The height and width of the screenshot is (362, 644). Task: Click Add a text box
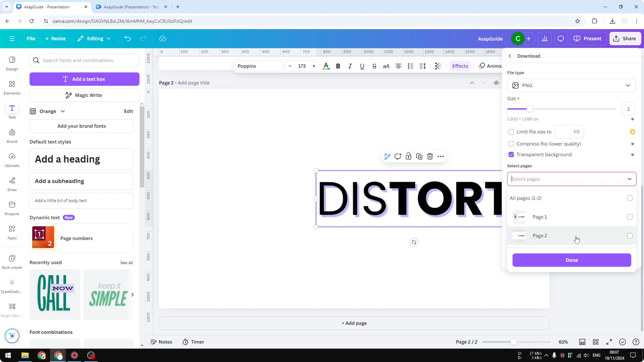(x=84, y=79)
